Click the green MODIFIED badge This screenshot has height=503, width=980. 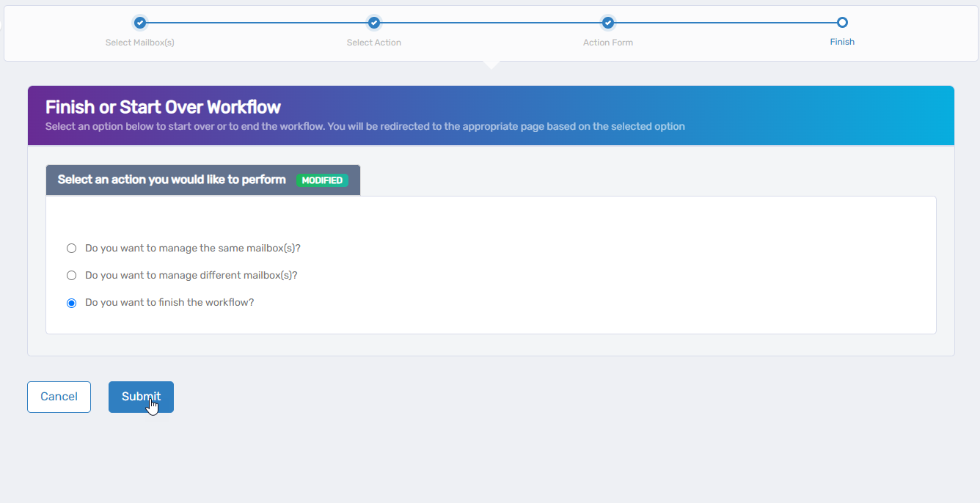[x=322, y=180]
